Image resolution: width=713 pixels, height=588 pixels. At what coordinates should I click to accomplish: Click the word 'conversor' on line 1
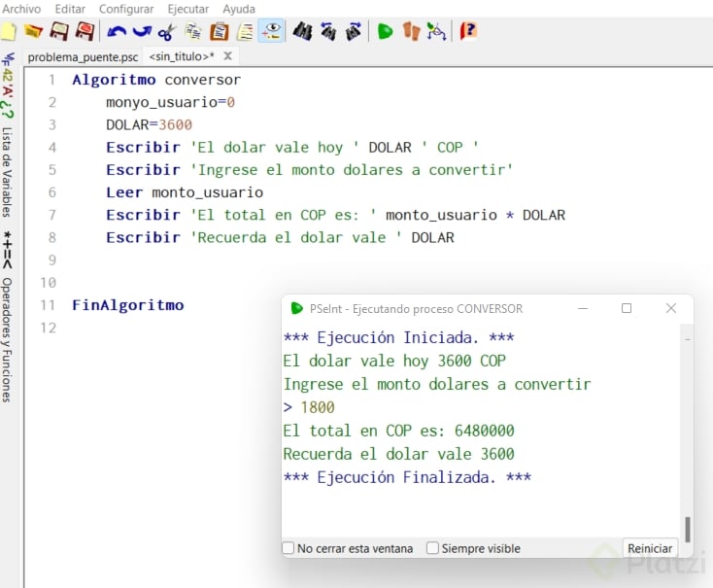202,80
